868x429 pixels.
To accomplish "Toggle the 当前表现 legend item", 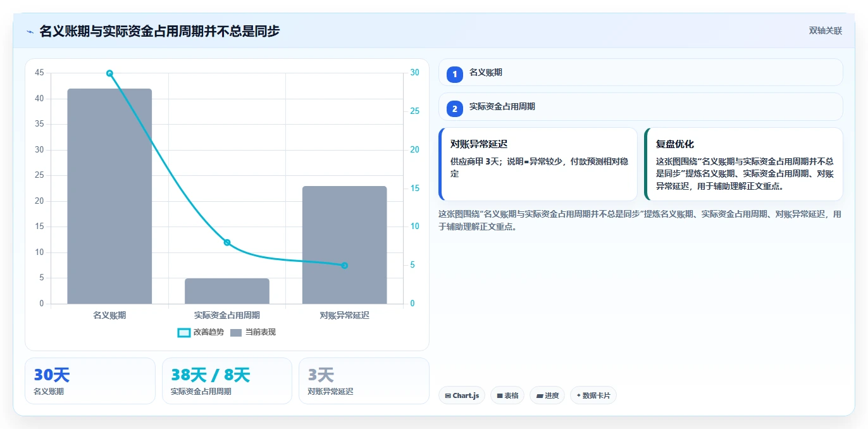I will [253, 332].
